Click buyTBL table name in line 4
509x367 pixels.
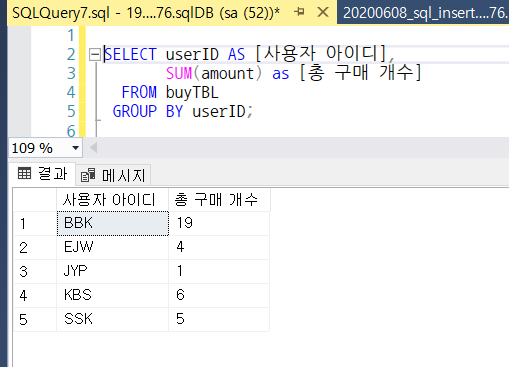point(192,92)
